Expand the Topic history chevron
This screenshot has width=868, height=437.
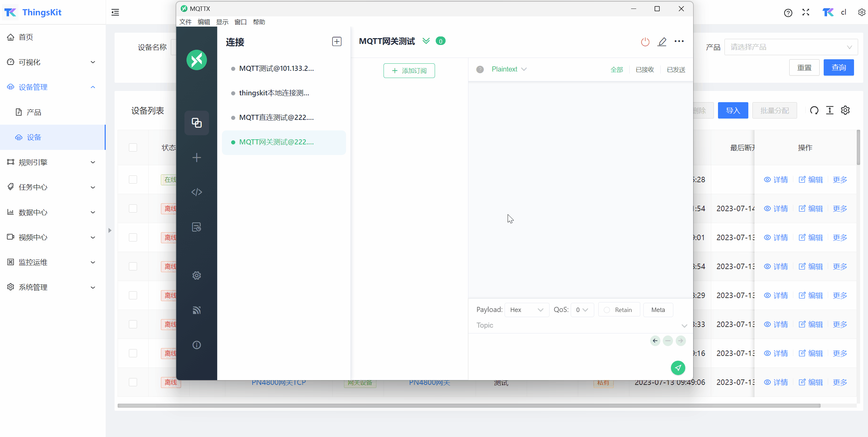coord(684,326)
